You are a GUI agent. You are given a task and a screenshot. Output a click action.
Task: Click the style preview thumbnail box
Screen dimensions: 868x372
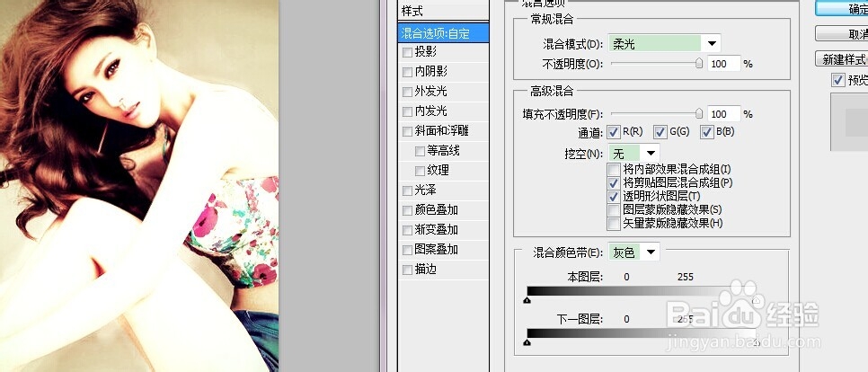[x=849, y=122]
